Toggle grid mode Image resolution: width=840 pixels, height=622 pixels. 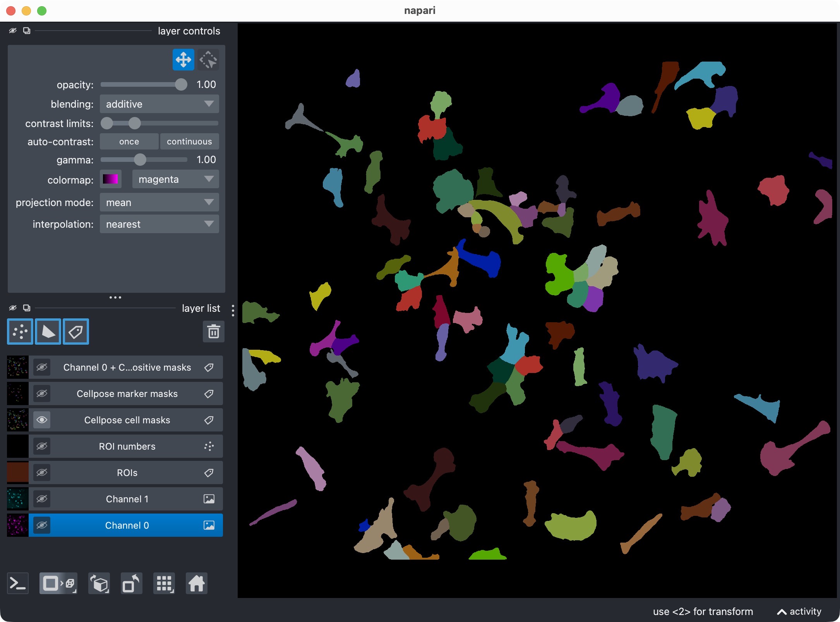(x=164, y=583)
